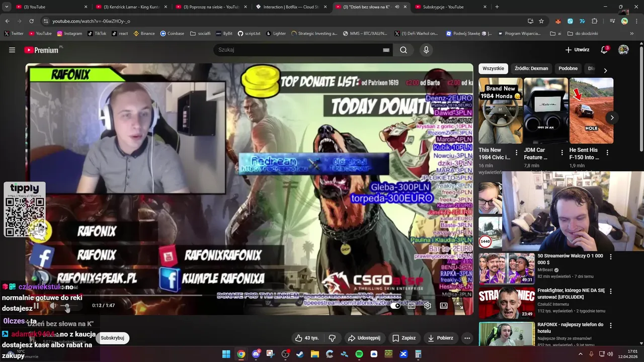Open the media controls icon in Chrome toolbar
This screenshot has width=644, height=362.
click(612, 21)
